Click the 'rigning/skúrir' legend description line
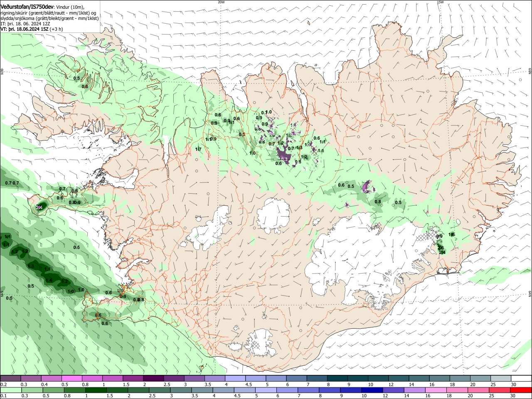532x399 pixels. pyautogui.click(x=48, y=13)
